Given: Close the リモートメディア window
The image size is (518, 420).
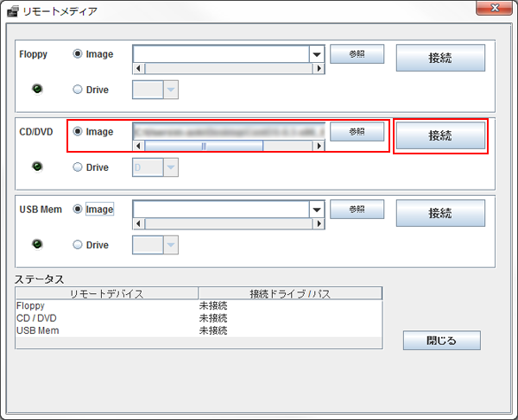Looking at the screenshot, I should pyautogui.click(x=494, y=8).
